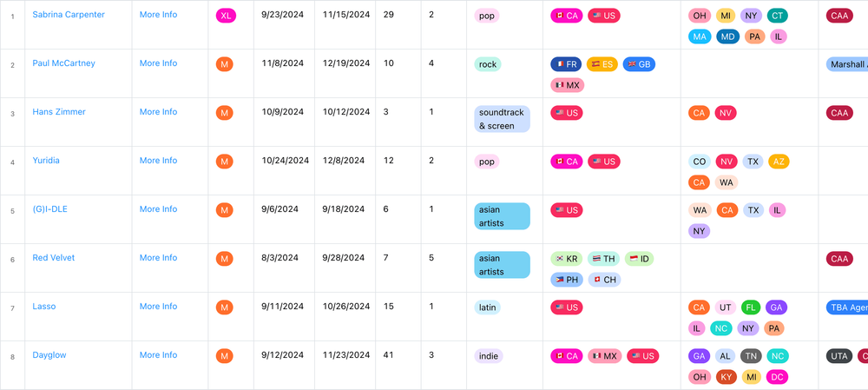868x390 pixels.
Task: Select the rock genre tag
Action: pos(488,65)
